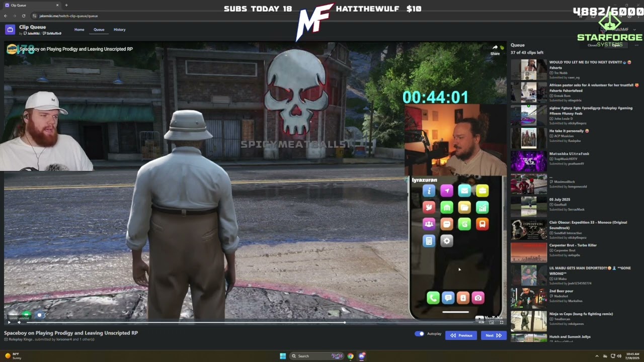Screen dimensions: 644x362
Task: Select Clair Obscur Expedition 33 clip thumbnail
Action: 529,230
